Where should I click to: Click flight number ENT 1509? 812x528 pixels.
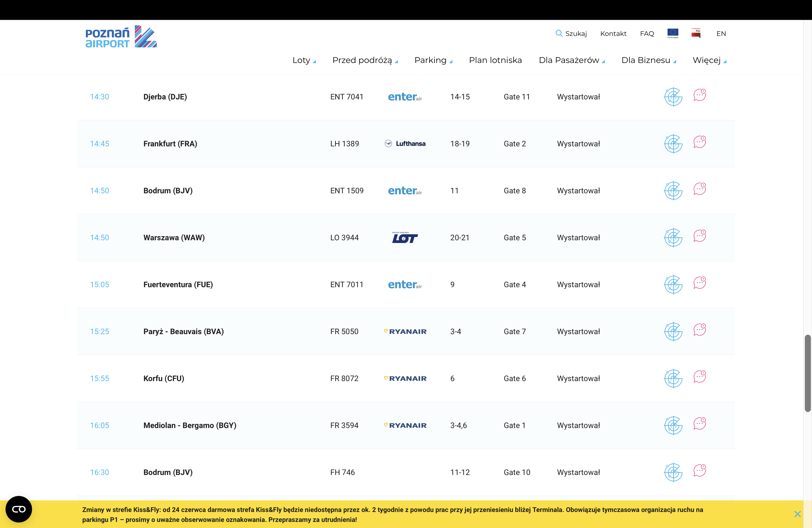[347, 191]
